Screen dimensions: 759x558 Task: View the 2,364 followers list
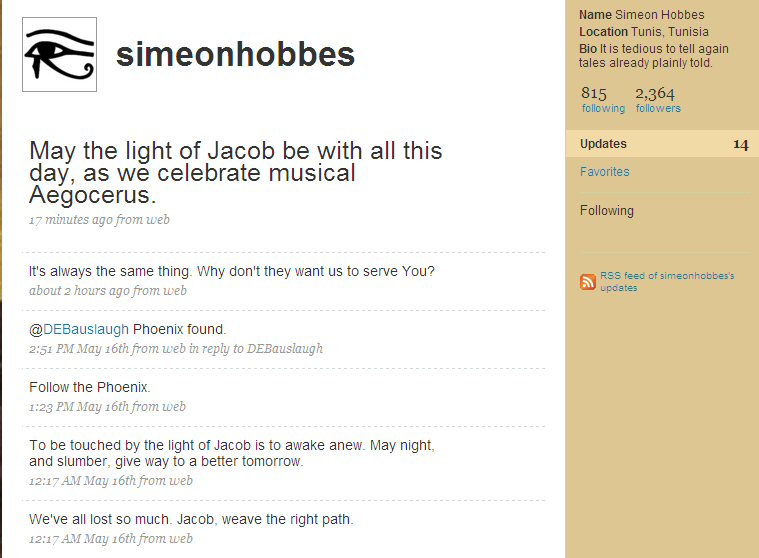(655, 93)
